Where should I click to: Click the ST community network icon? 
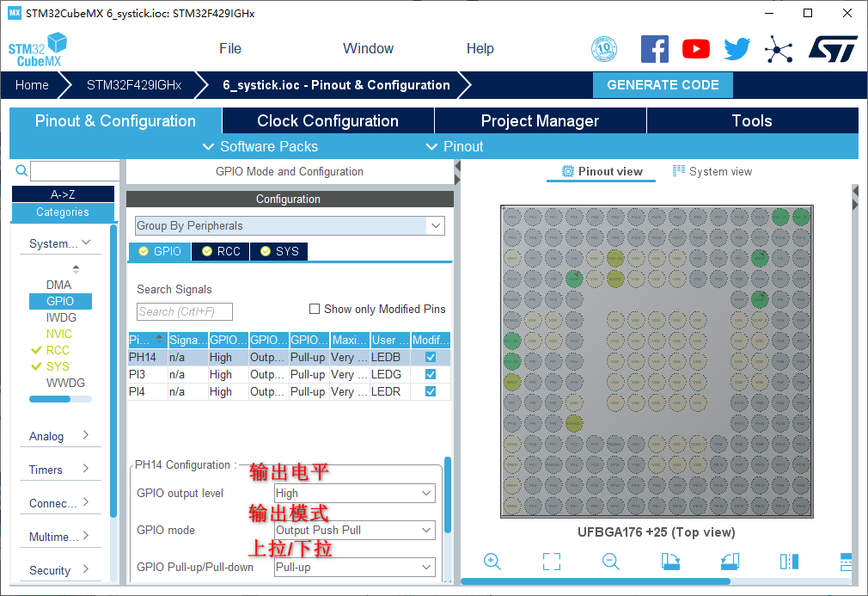pos(779,49)
